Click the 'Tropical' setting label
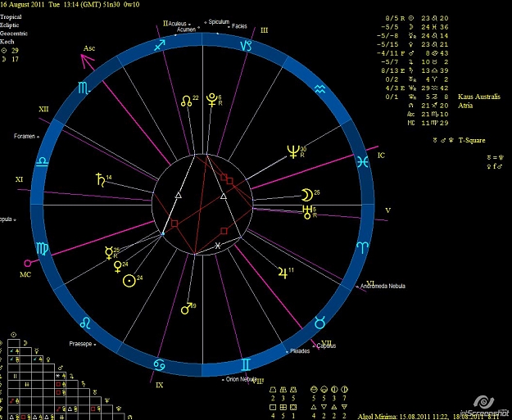This screenshot has width=512, height=420. 11,17
